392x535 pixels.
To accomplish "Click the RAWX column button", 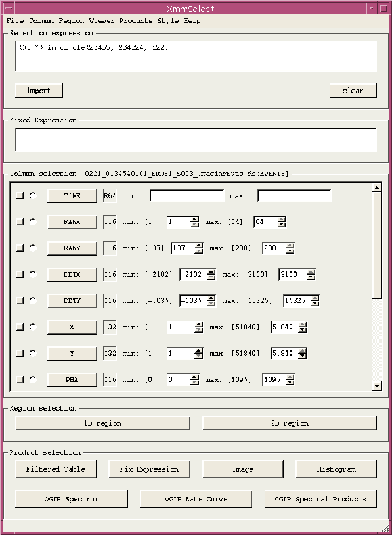I will pos(72,222).
